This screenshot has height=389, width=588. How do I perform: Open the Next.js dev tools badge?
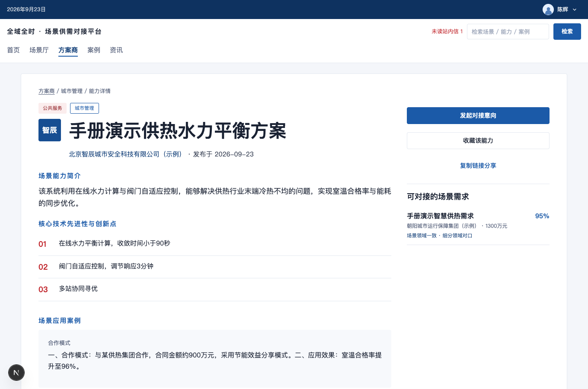coord(16,373)
